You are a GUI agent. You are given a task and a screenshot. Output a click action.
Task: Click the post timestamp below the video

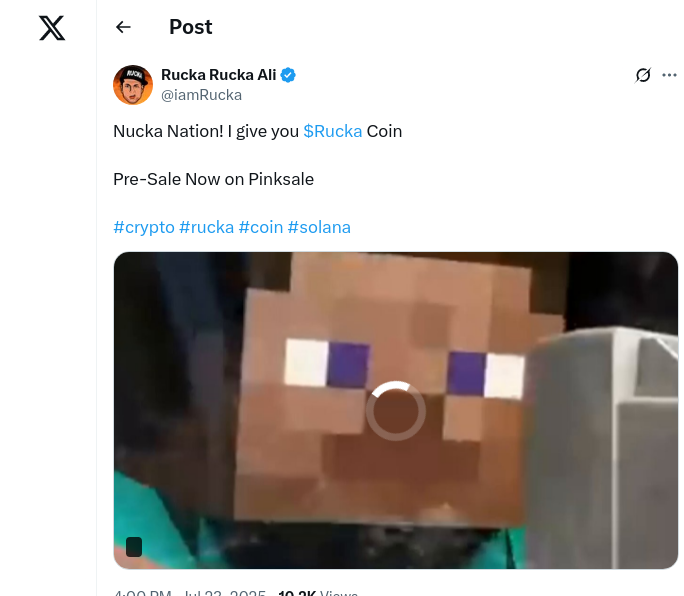point(189,593)
